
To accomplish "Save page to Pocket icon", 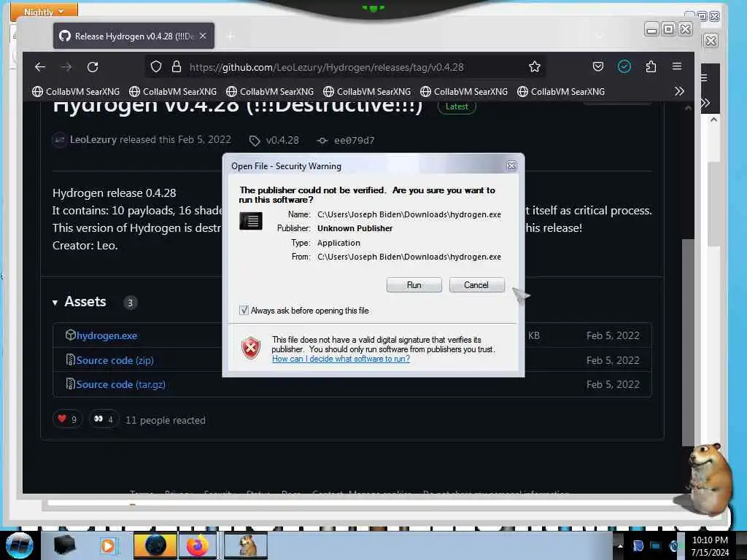I will coord(598,66).
